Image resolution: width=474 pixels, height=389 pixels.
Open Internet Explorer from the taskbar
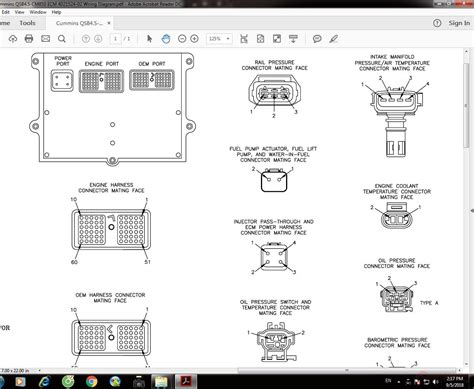pos(44,381)
